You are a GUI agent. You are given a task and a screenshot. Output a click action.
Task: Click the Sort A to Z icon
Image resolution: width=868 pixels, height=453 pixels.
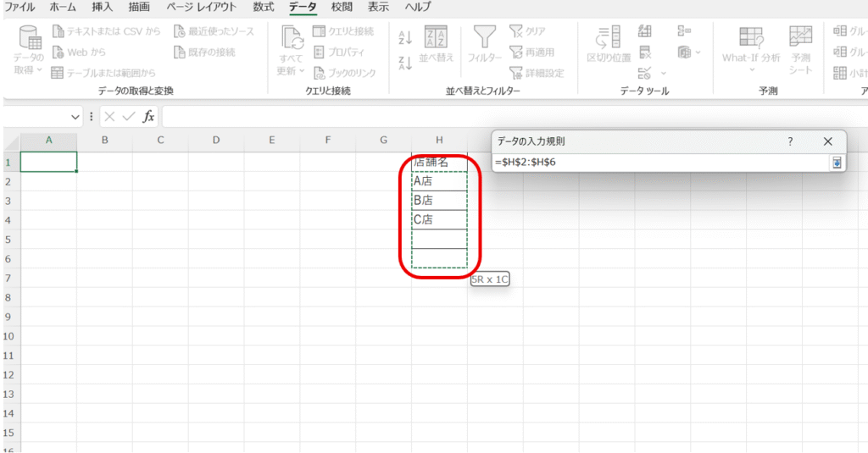click(405, 36)
